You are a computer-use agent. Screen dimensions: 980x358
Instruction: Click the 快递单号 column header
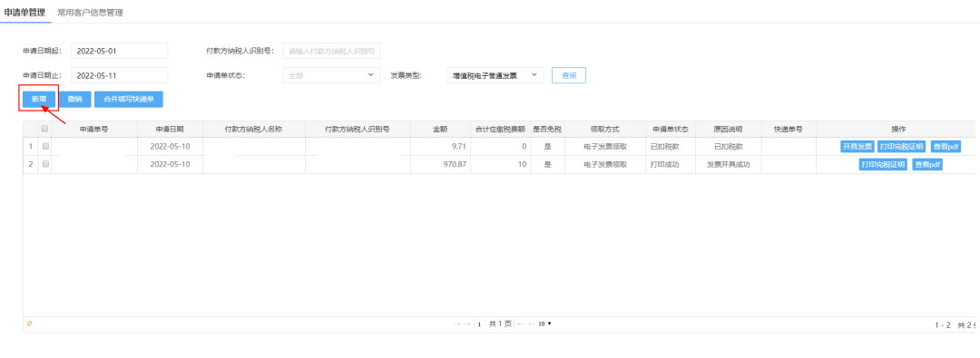[x=789, y=129]
